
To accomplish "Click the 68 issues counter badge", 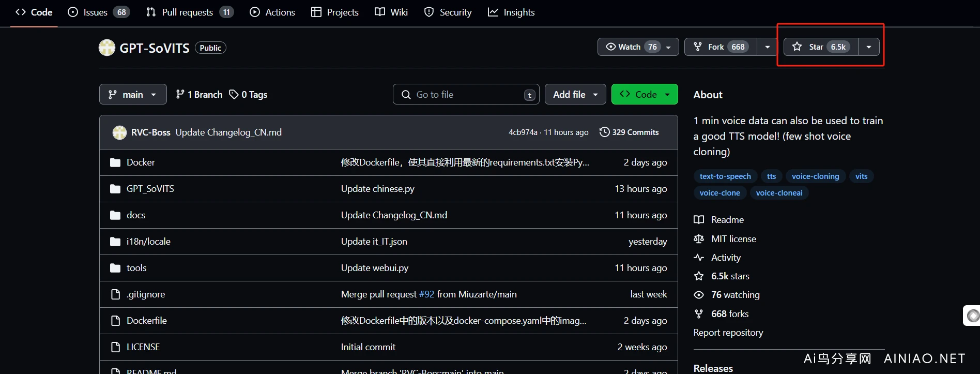I will point(121,12).
